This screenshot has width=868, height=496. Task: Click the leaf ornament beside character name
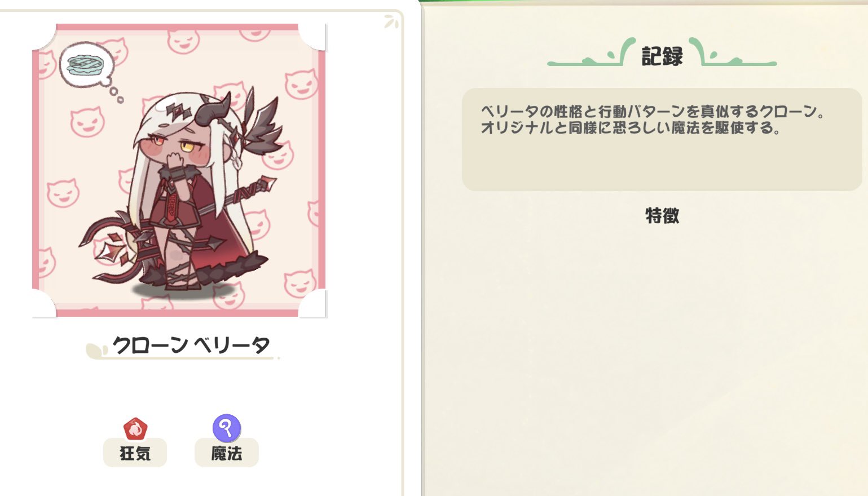(96, 350)
